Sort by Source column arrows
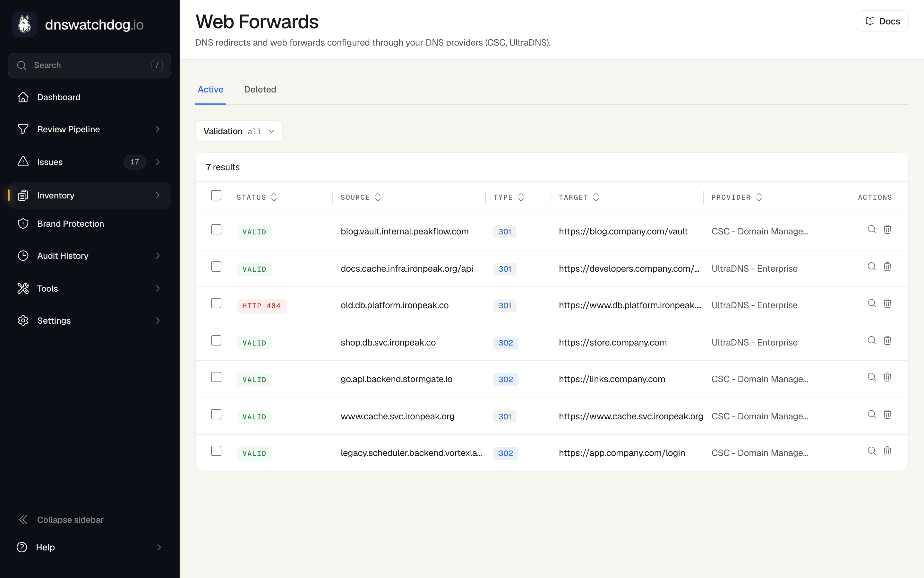This screenshot has height=578, width=924. pyautogui.click(x=378, y=197)
